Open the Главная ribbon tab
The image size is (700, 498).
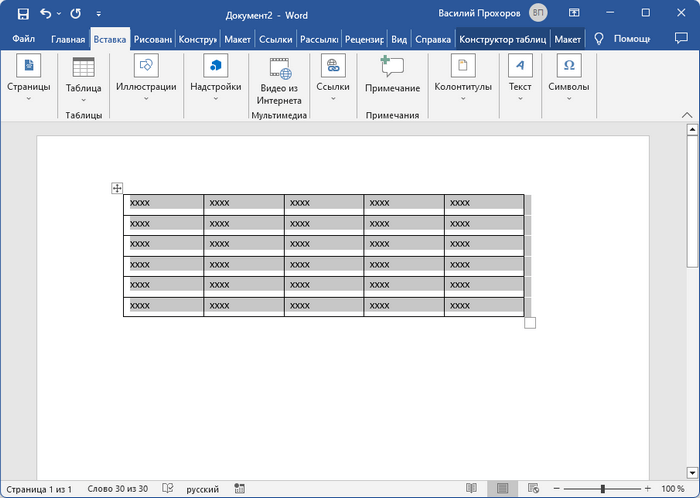click(x=68, y=38)
